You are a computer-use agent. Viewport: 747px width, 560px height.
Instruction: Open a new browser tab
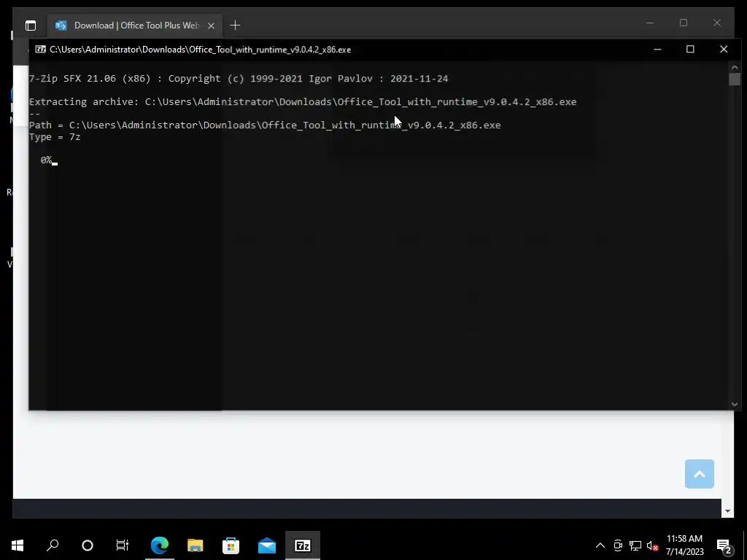(235, 26)
